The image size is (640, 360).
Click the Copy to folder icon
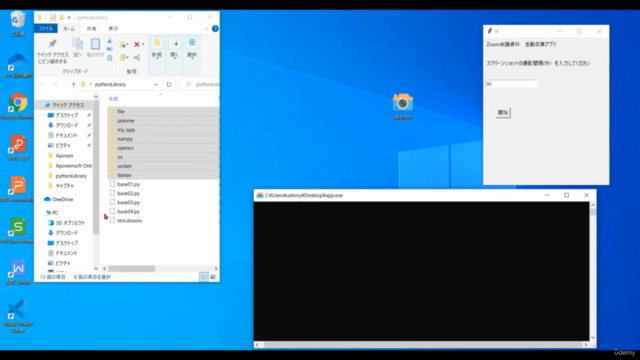(124, 58)
